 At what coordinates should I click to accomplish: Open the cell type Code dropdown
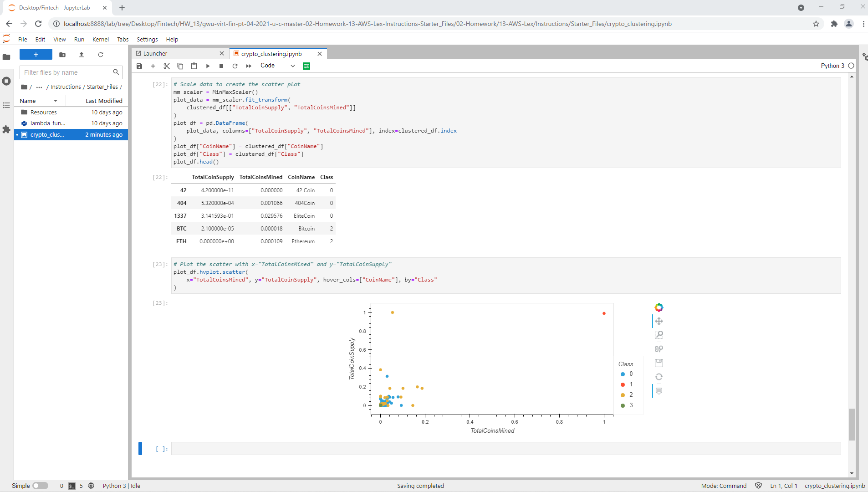pyautogui.click(x=277, y=66)
